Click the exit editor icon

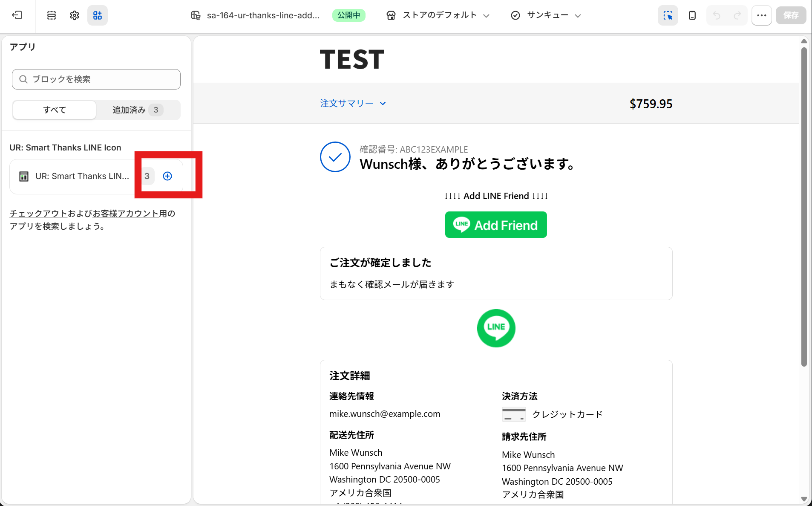(x=17, y=15)
